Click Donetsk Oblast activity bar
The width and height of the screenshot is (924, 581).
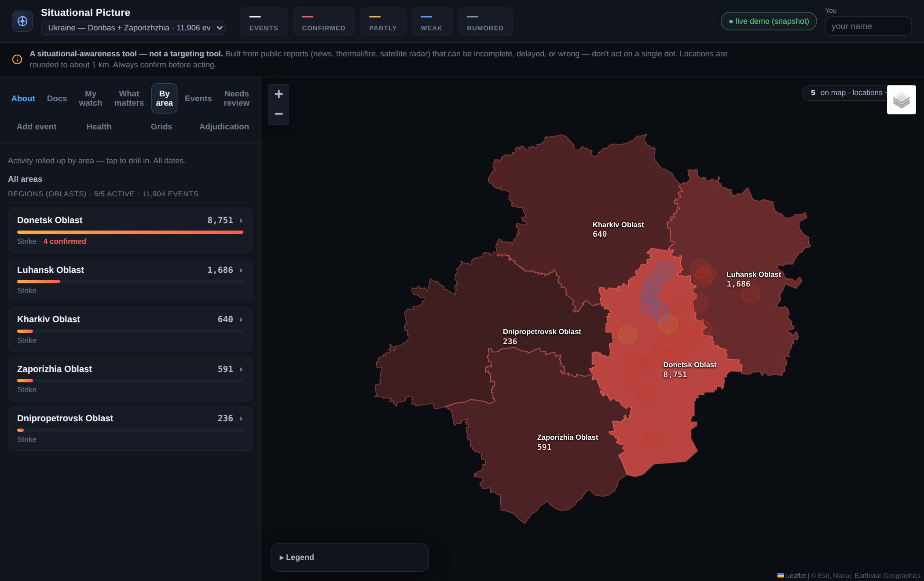pyautogui.click(x=130, y=232)
